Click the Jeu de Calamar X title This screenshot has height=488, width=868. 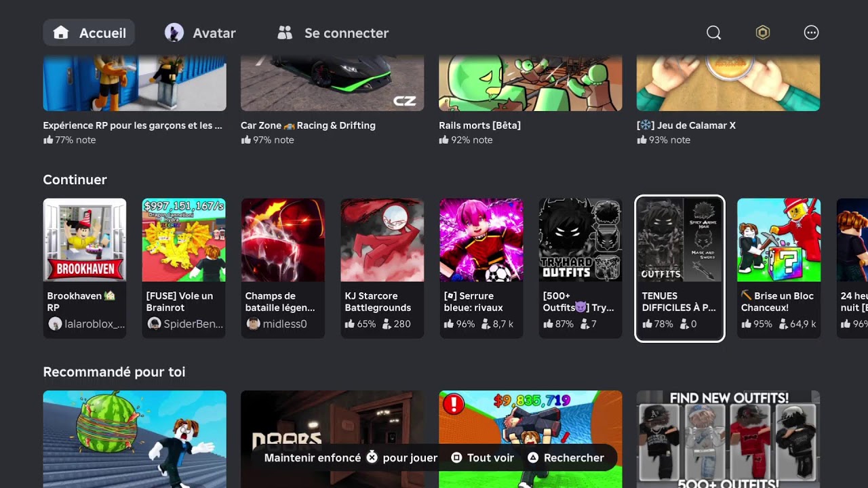(x=686, y=125)
